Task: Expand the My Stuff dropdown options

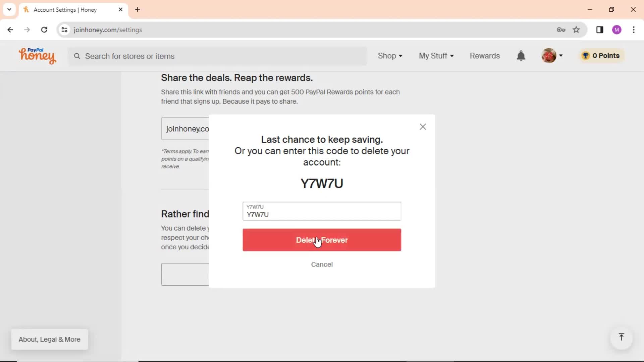Action: click(436, 55)
